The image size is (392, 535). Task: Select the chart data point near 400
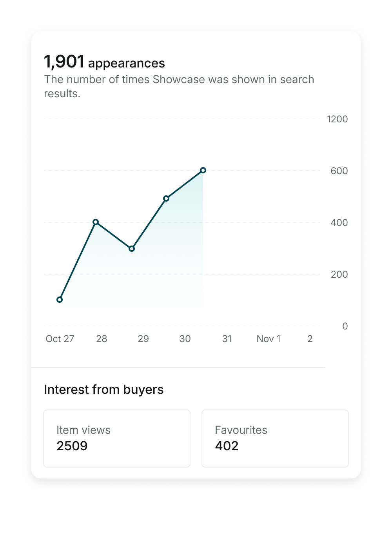pos(96,222)
